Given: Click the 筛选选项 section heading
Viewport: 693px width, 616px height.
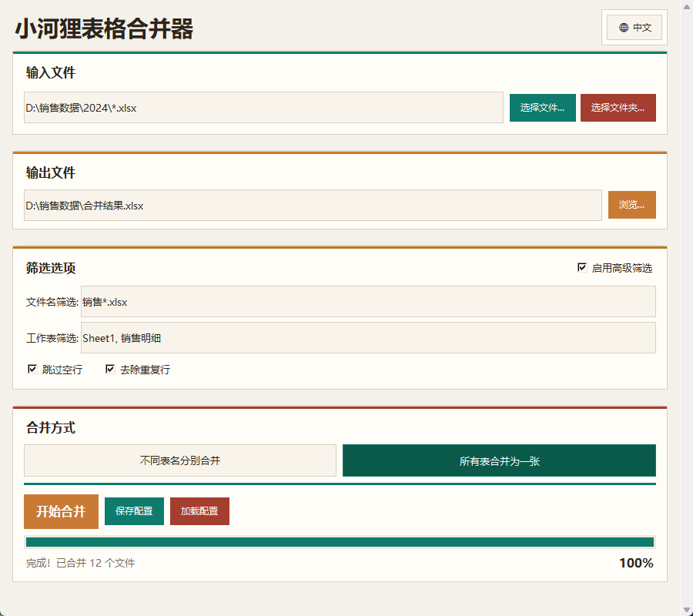Looking at the screenshot, I should 51,268.
